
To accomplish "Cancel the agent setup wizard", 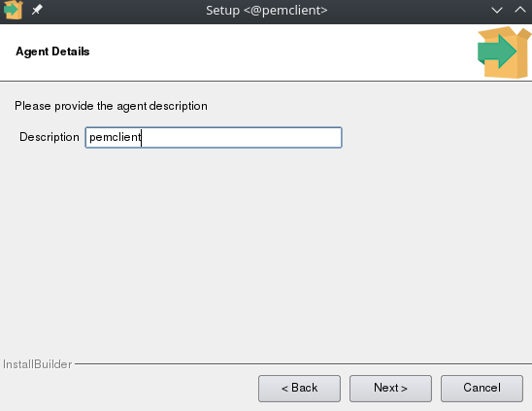I will pyautogui.click(x=482, y=389).
